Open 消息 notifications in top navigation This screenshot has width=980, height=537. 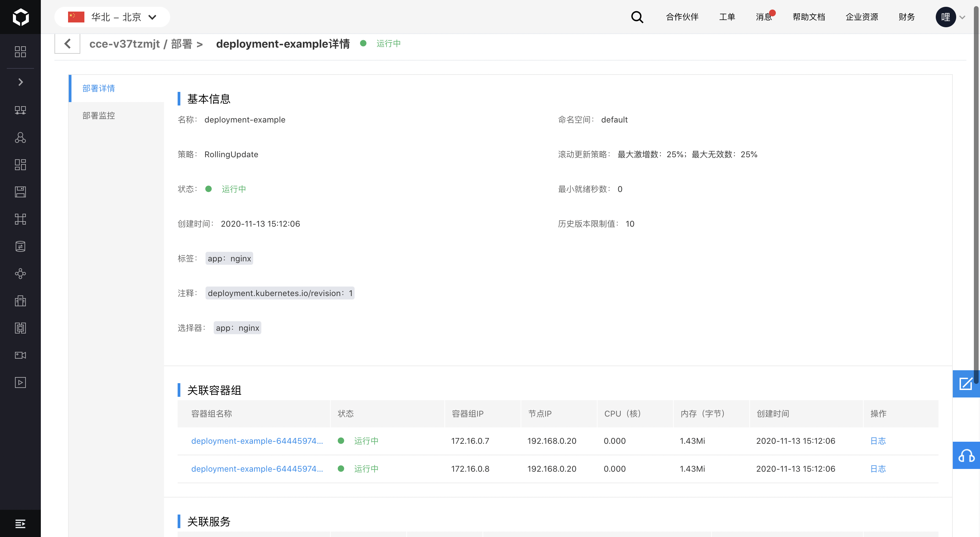pyautogui.click(x=764, y=17)
